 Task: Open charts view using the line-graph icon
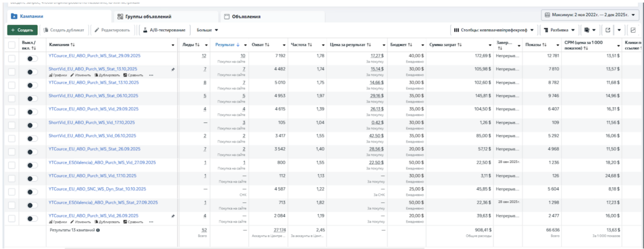pos(633,30)
